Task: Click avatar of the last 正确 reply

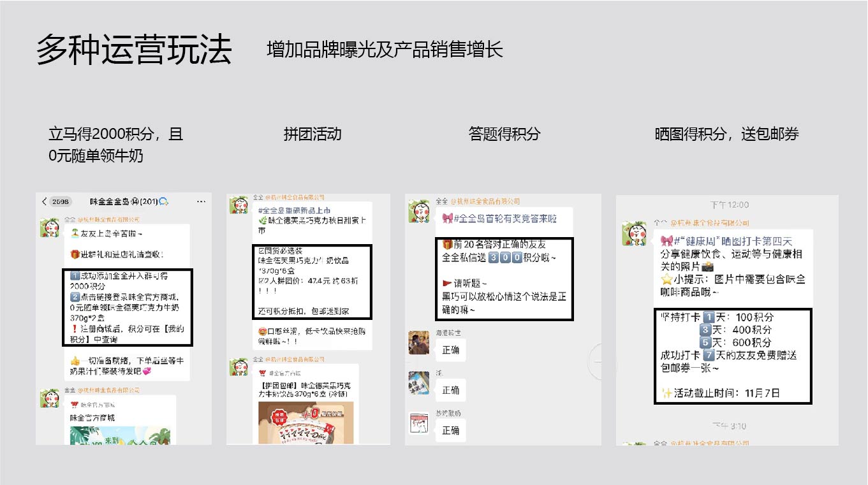Action: pos(419,423)
